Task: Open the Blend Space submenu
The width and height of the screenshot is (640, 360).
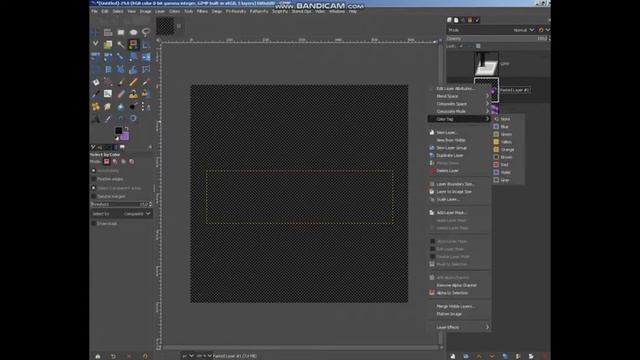Action: [459, 96]
